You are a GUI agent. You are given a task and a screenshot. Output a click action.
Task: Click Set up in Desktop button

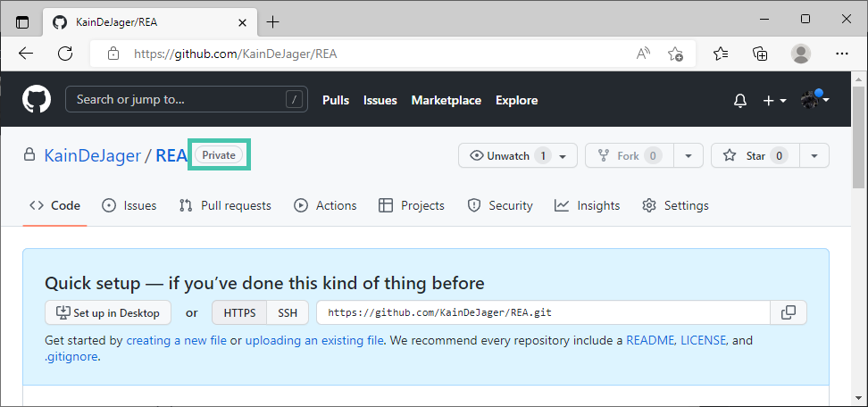[x=108, y=312]
